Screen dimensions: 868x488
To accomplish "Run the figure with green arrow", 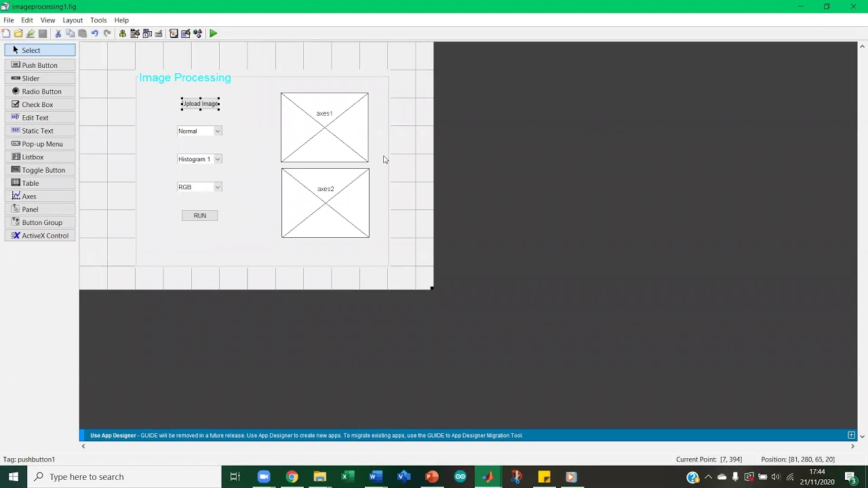I will point(214,33).
